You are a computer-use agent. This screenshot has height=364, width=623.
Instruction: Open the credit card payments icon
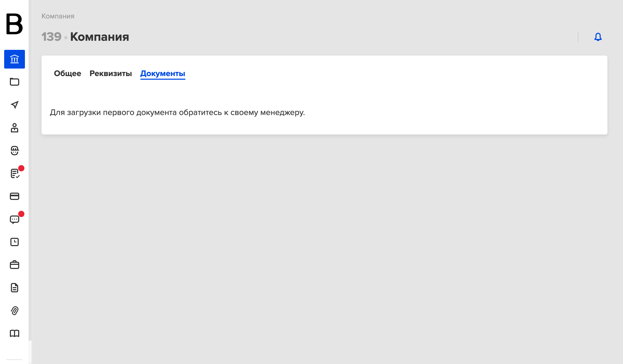tap(15, 196)
